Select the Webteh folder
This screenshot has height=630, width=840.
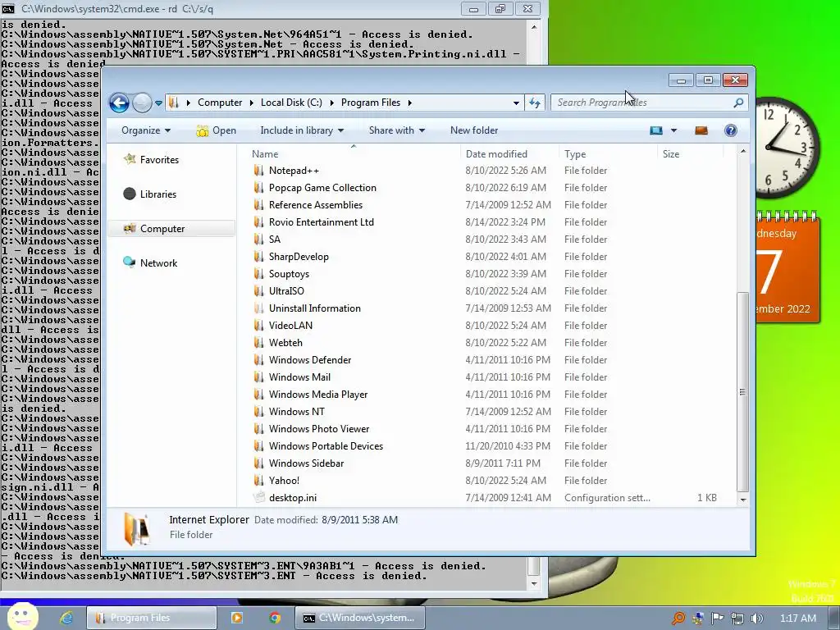coord(285,342)
